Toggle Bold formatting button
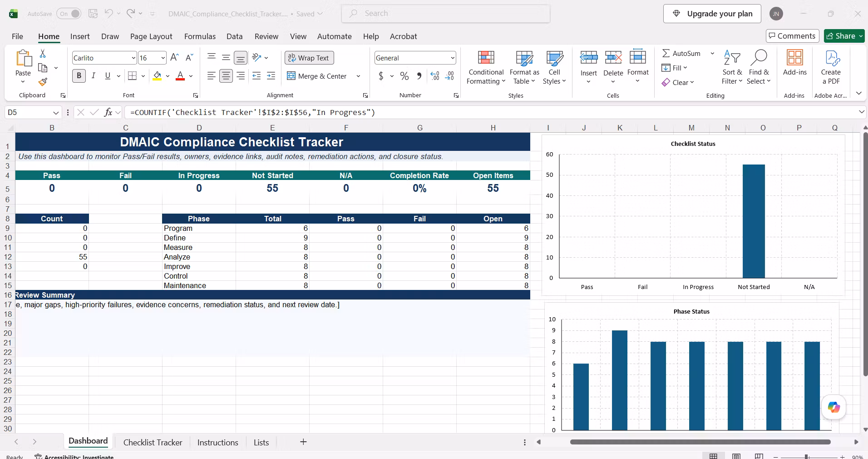This screenshot has height=459, width=868. 79,76
